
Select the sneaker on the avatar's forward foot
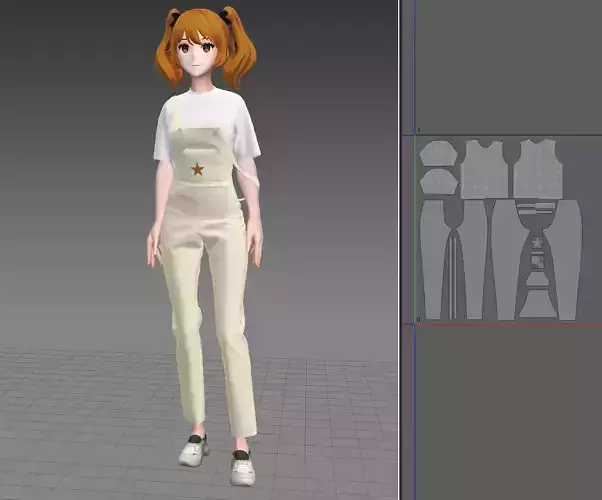pyautogui.click(x=243, y=468)
